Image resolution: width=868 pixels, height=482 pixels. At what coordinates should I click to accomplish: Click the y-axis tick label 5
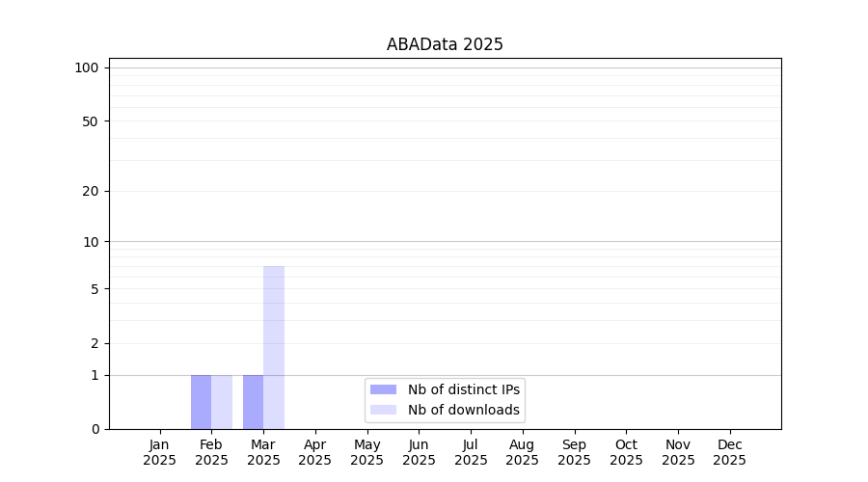coord(95,289)
